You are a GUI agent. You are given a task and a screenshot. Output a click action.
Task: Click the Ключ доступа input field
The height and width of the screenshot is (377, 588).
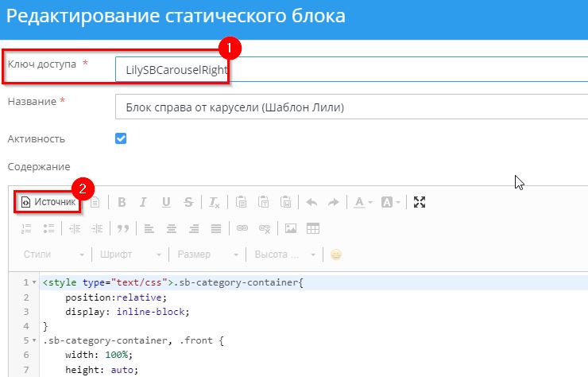click(x=350, y=70)
